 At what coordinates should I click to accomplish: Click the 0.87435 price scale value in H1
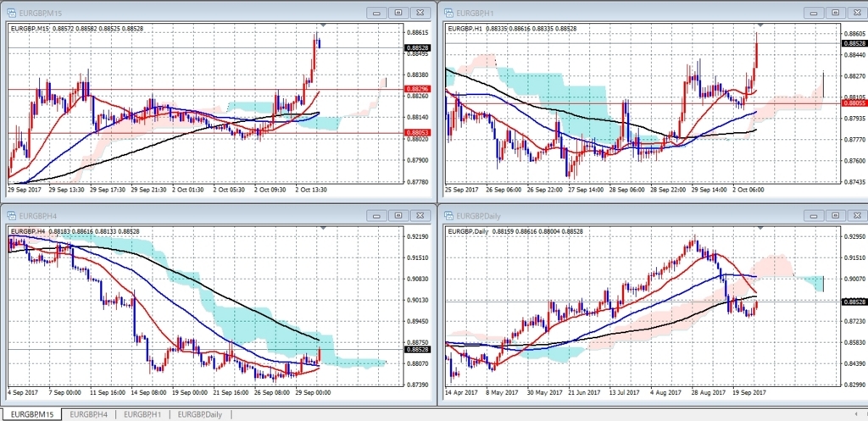(854, 181)
